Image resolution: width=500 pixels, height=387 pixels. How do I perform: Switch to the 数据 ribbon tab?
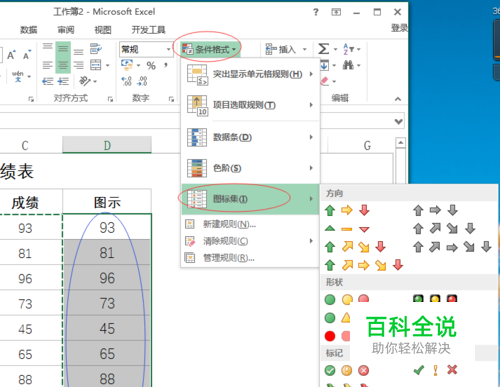pyautogui.click(x=28, y=30)
